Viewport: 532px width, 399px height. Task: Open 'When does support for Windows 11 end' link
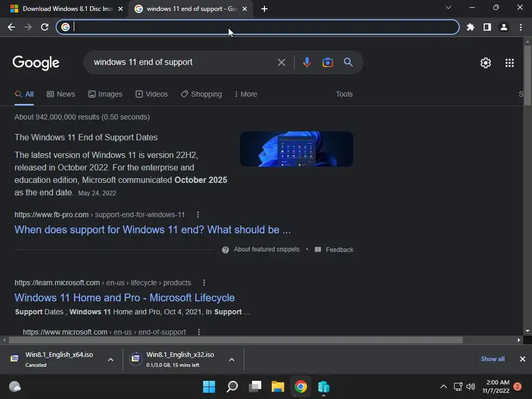coord(153,230)
